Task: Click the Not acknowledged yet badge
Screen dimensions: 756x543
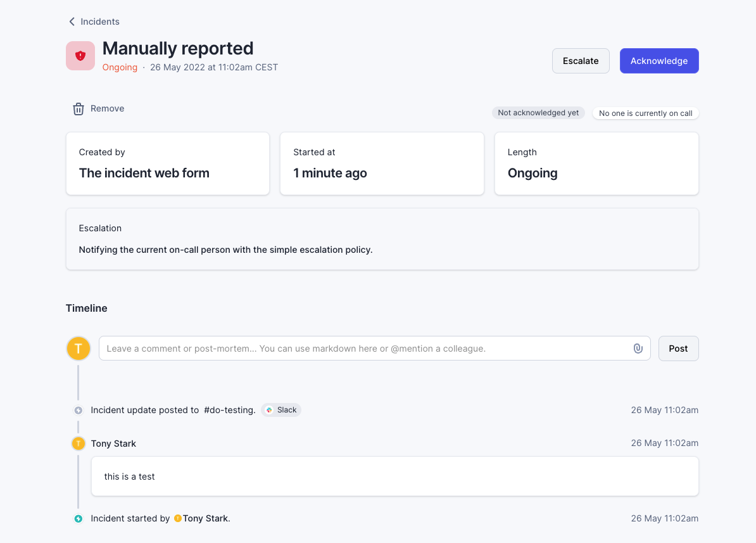Action: tap(538, 113)
